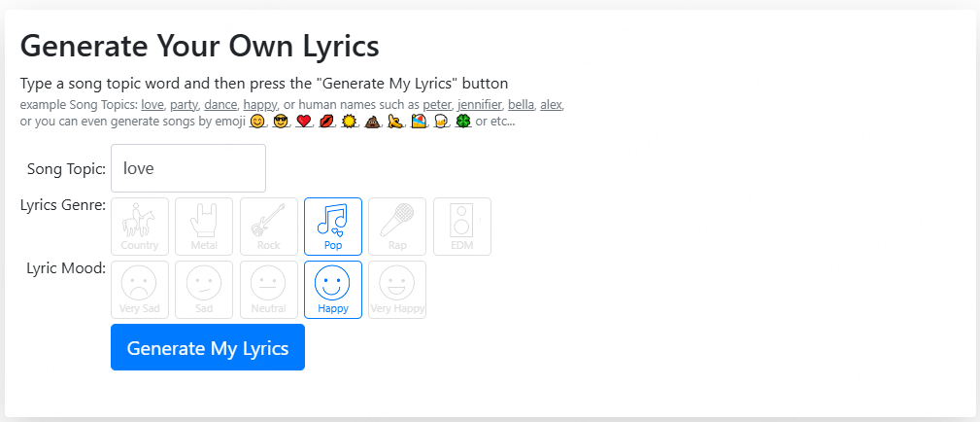Viewport: 980px width, 422px height.
Task: Click the "dance" example topic link
Action: [x=220, y=105]
